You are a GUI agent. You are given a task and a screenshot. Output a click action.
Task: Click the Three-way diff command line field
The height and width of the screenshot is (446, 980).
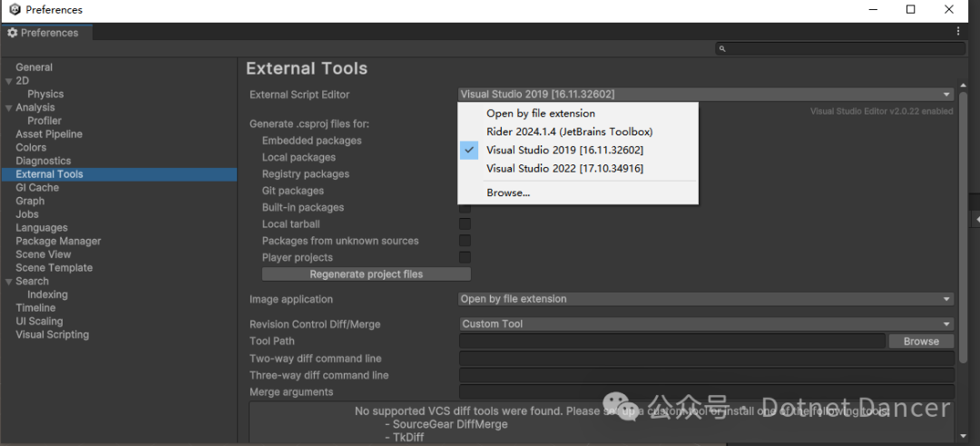pyautogui.click(x=707, y=375)
